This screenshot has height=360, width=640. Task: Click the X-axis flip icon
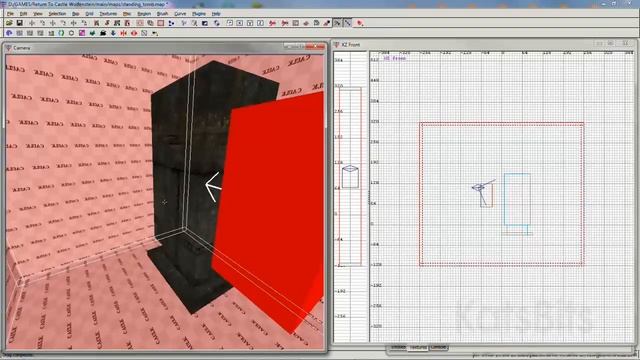click(31, 23)
